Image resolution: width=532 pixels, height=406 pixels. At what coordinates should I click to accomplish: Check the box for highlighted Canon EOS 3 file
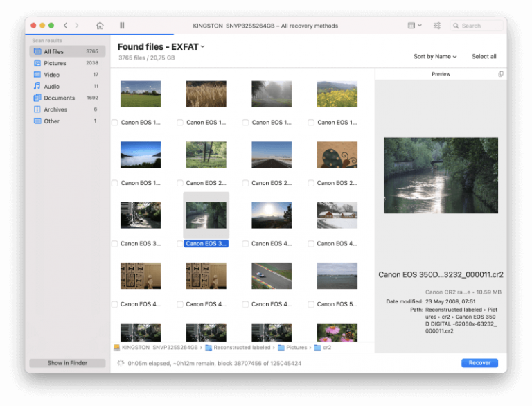tap(180, 244)
